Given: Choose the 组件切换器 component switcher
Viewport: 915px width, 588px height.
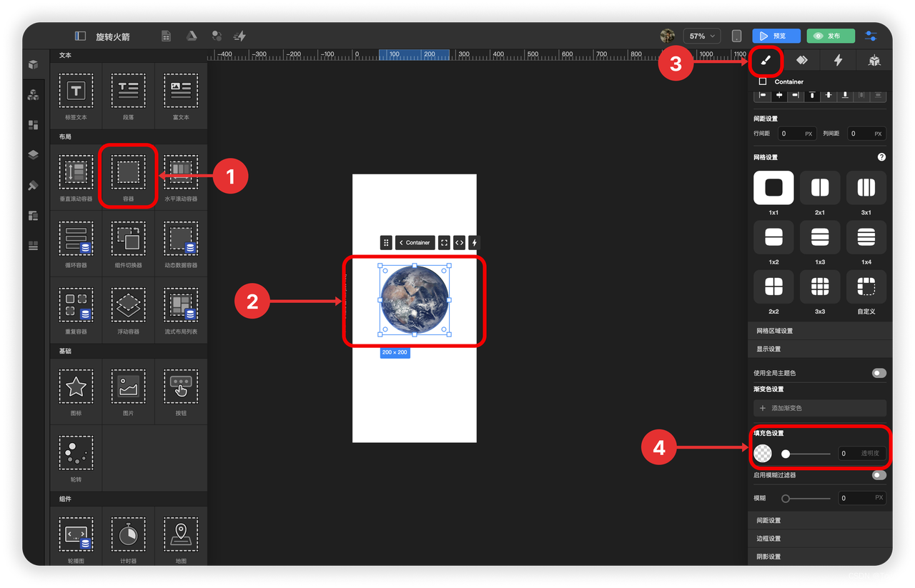Looking at the screenshot, I should [129, 243].
